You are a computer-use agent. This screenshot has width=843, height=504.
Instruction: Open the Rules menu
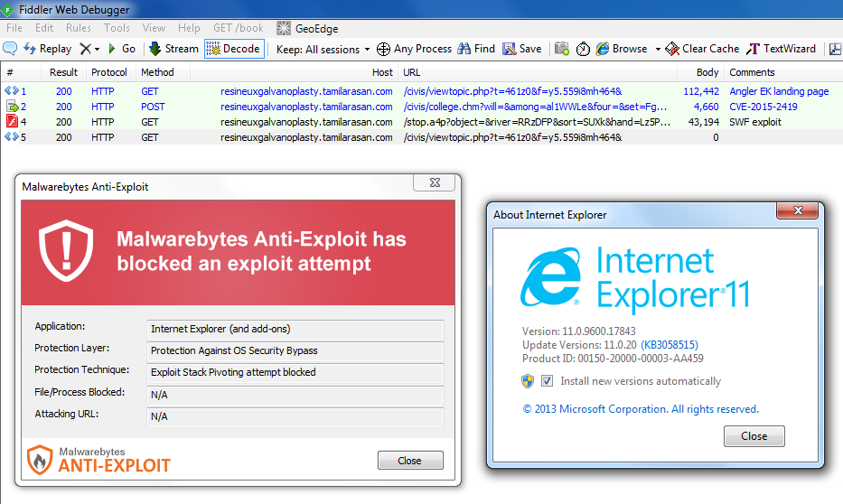[x=79, y=28]
